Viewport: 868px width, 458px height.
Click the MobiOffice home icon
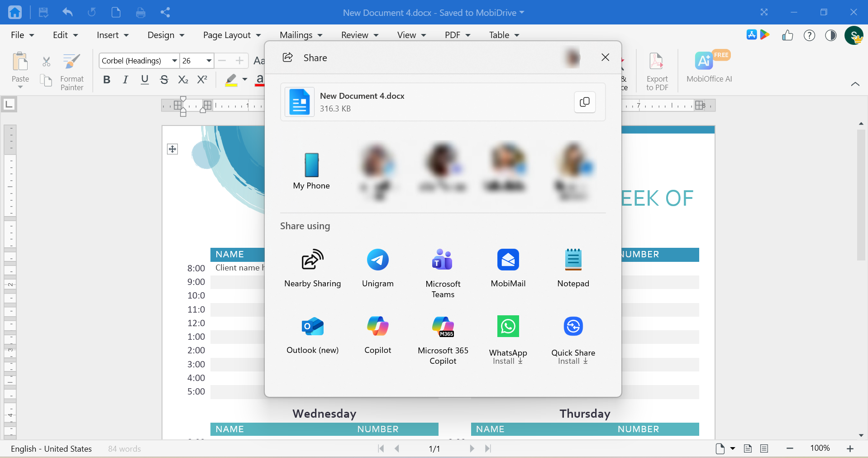pyautogui.click(x=15, y=12)
